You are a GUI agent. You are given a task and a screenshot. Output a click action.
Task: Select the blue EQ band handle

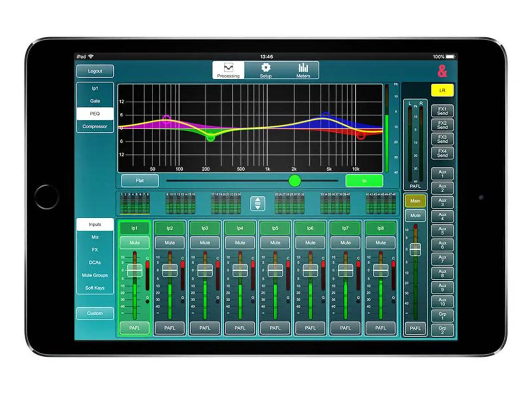click(x=325, y=116)
